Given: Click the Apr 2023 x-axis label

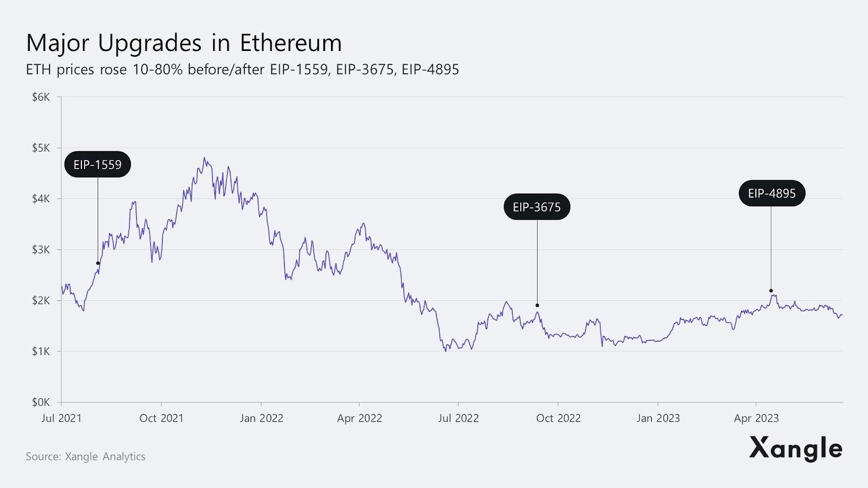Looking at the screenshot, I should 756,418.
